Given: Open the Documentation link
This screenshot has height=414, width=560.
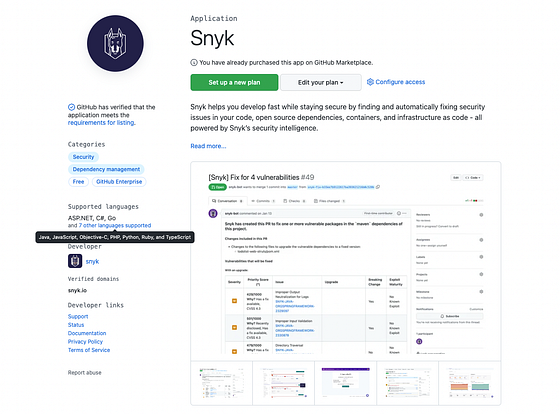Looking at the screenshot, I should tap(87, 333).
